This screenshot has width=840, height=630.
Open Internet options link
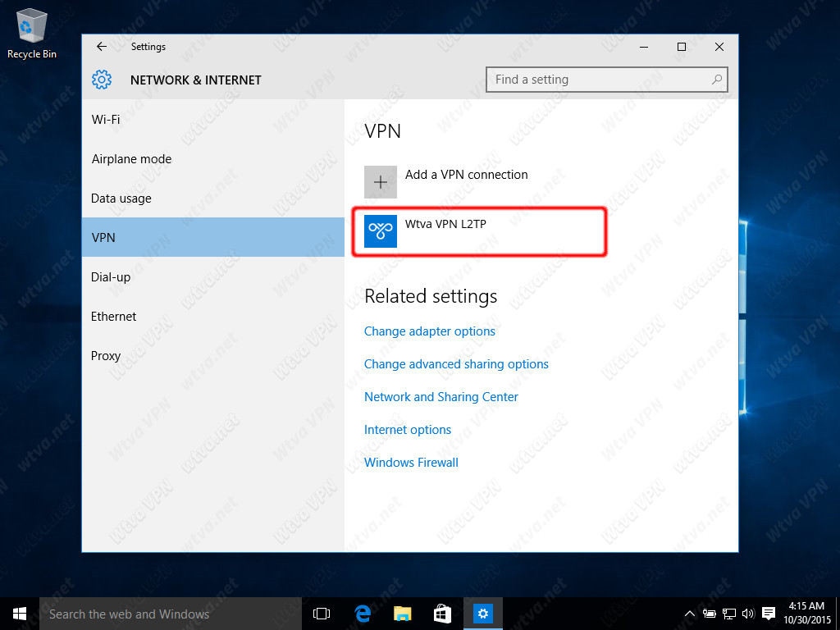pos(408,430)
